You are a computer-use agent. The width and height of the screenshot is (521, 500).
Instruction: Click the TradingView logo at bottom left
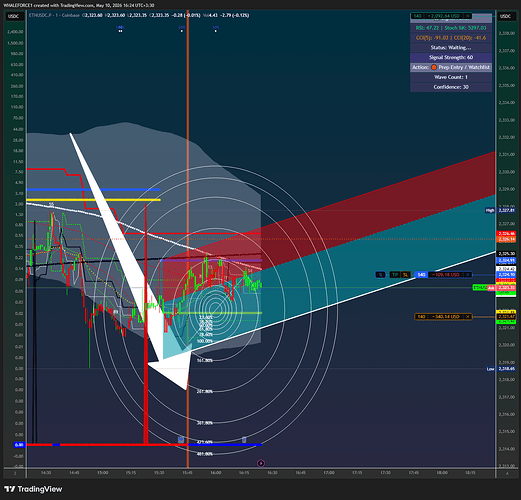[x=33, y=489]
